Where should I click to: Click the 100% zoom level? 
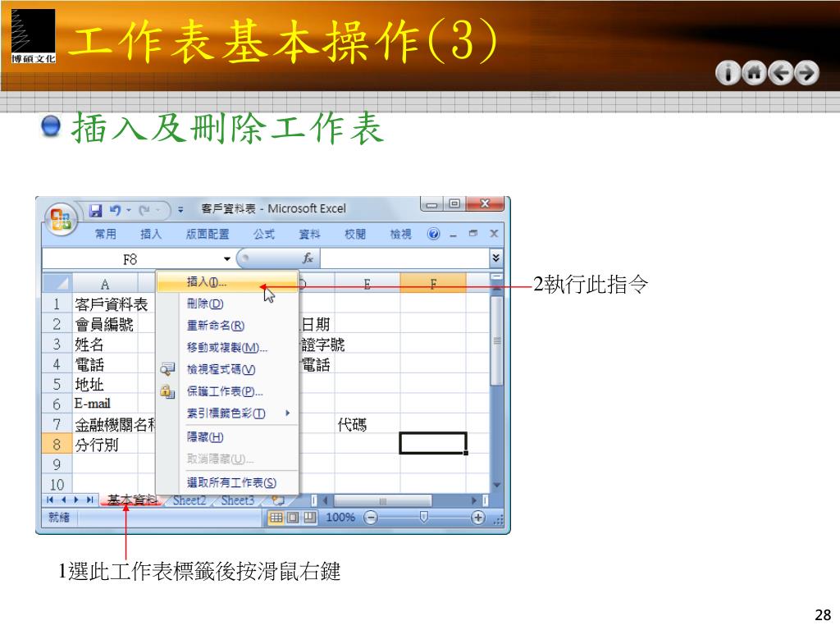tap(340, 518)
